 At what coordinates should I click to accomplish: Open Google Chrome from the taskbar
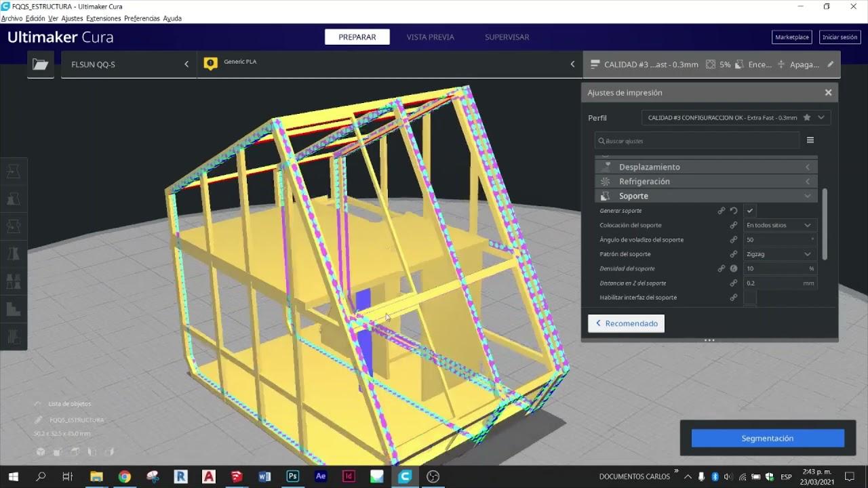pyautogui.click(x=125, y=476)
